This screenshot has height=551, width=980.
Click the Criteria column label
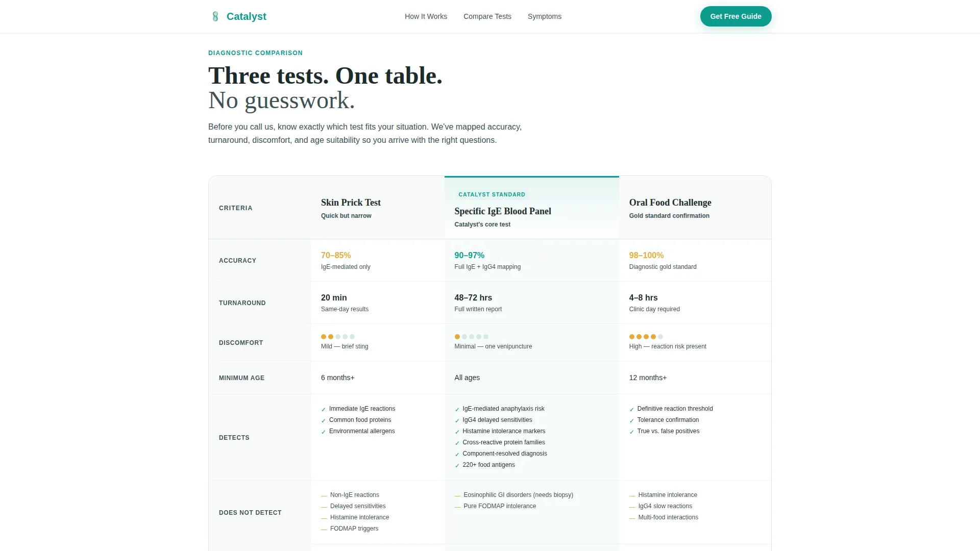[235, 208]
